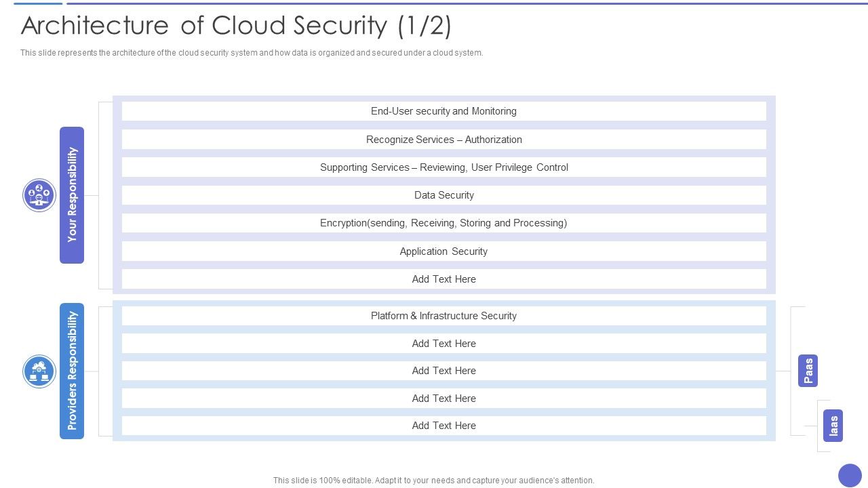
Task: Click Supporting Services – Reviewing, User Privilege Control
Action: [x=444, y=167]
